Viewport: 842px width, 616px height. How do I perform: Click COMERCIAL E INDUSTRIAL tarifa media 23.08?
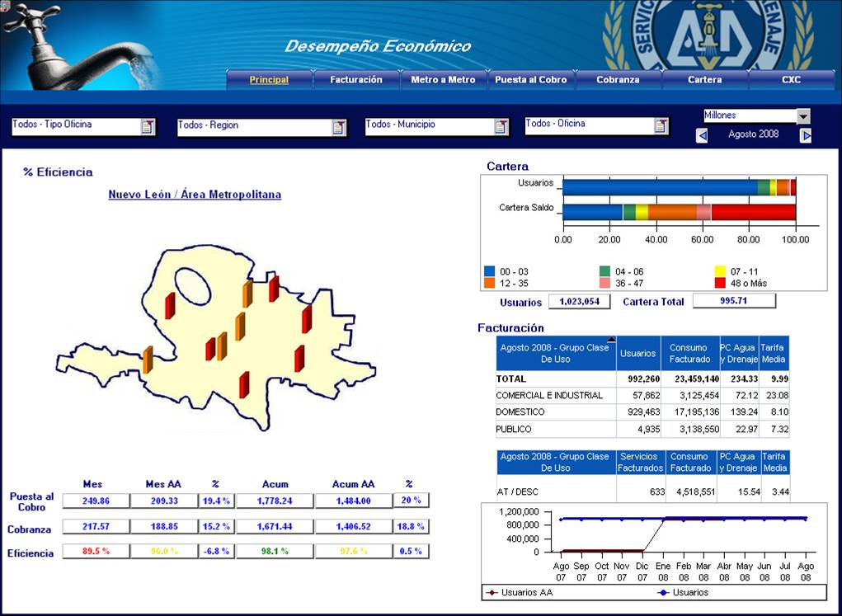(x=777, y=395)
